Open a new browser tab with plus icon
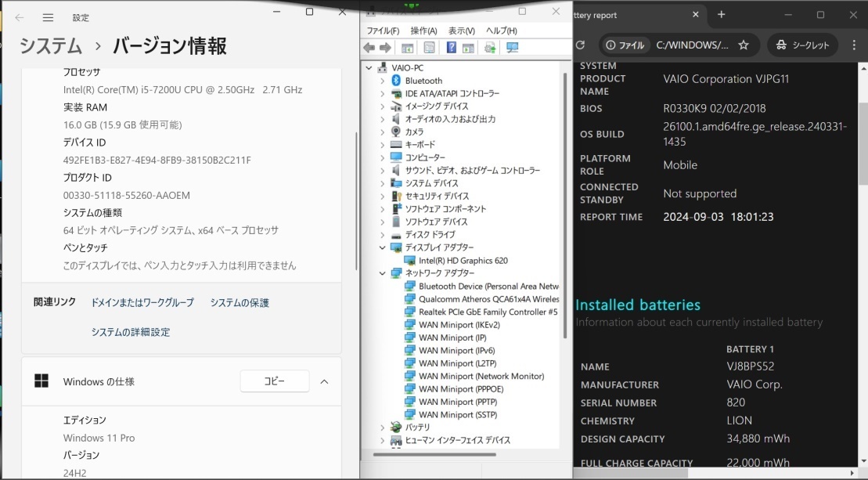This screenshot has width=868, height=480. click(722, 15)
